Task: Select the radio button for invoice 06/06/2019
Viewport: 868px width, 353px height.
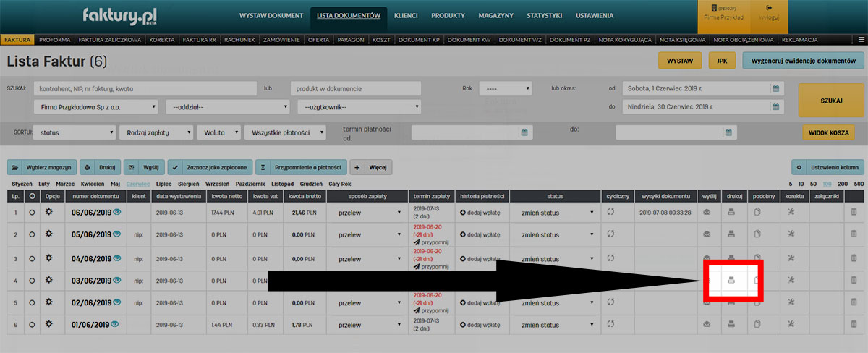Action: tap(32, 213)
